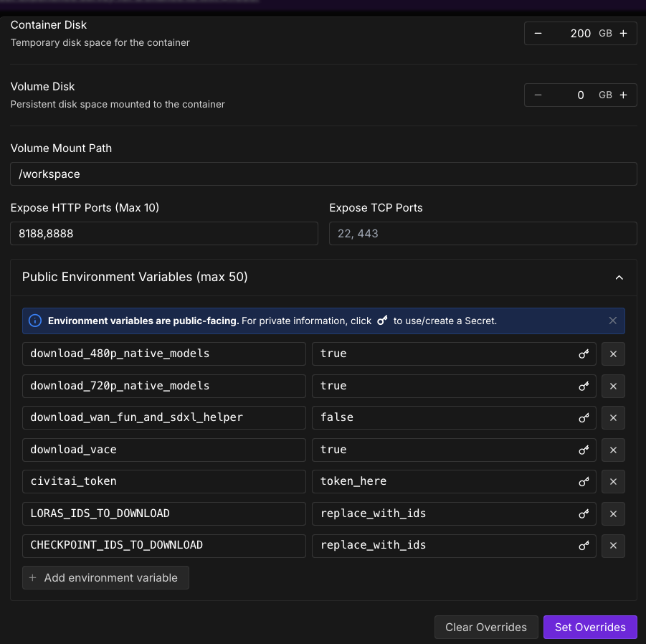Viewport: 646px width, 644px height.
Task: Click the secret key icon for download_vace
Action: (584, 450)
